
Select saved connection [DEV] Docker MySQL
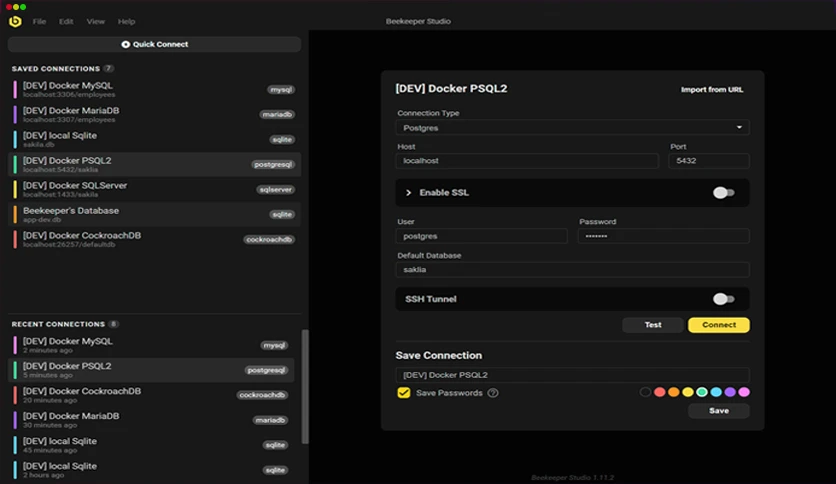pos(154,90)
